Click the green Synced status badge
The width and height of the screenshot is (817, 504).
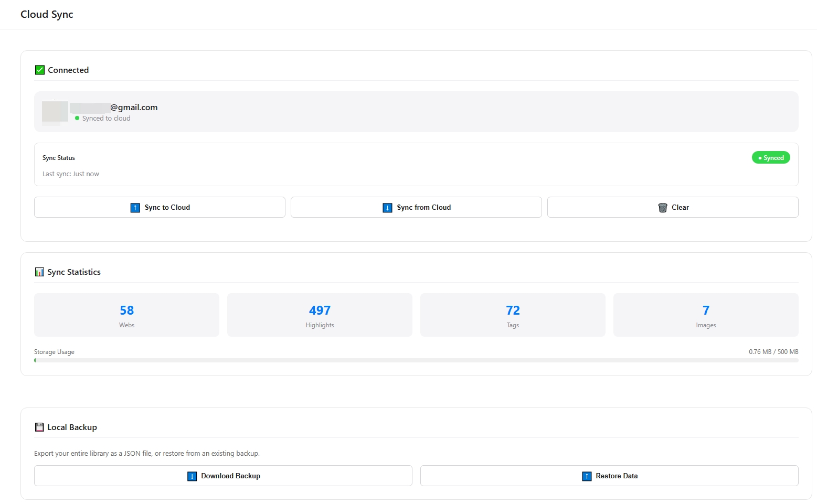coord(771,157)
